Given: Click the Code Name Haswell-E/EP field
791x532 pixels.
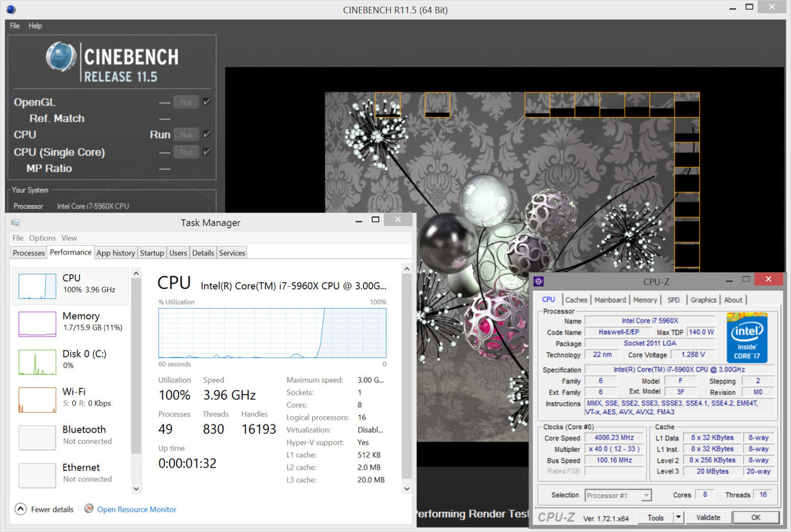Looking at the screenshot, I should (x=618, y=332).
